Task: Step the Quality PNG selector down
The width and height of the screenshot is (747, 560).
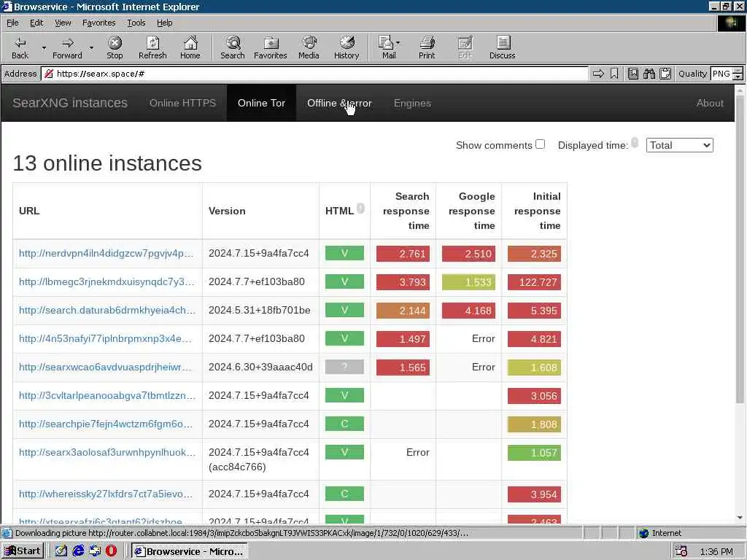Action: coord(738,77)
